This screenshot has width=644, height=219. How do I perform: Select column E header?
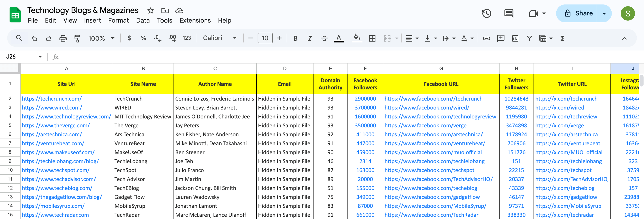pyautogui.click(x=330, y=68)
